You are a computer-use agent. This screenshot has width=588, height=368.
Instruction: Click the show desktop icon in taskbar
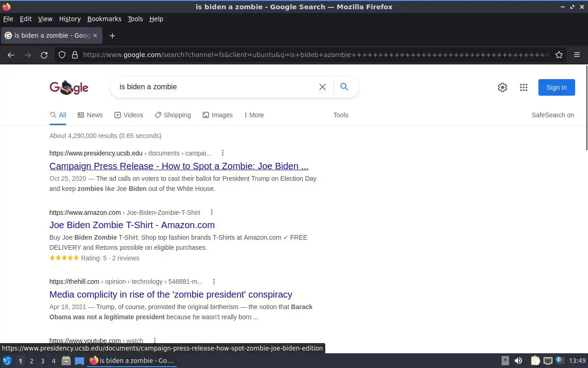[79, 361]
